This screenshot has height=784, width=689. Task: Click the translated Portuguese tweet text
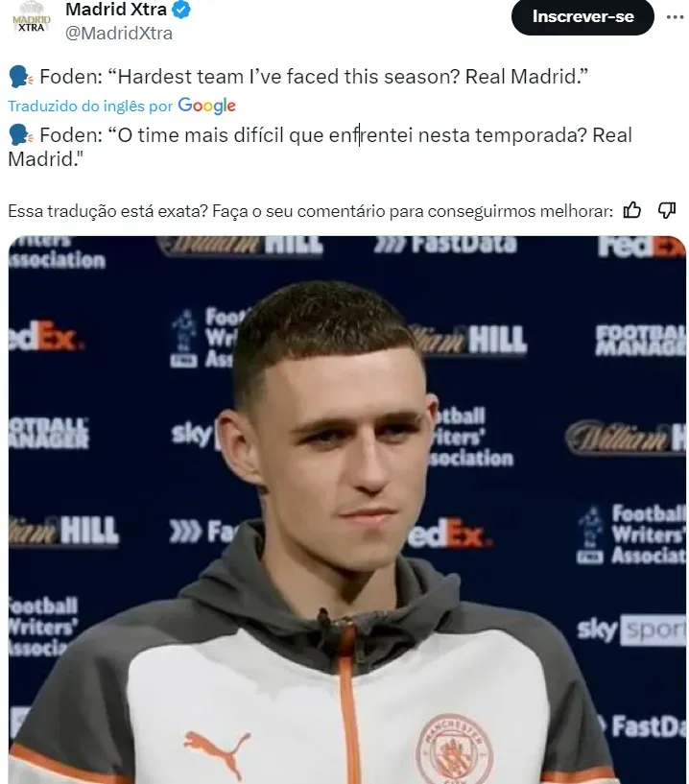click(320, 147)
